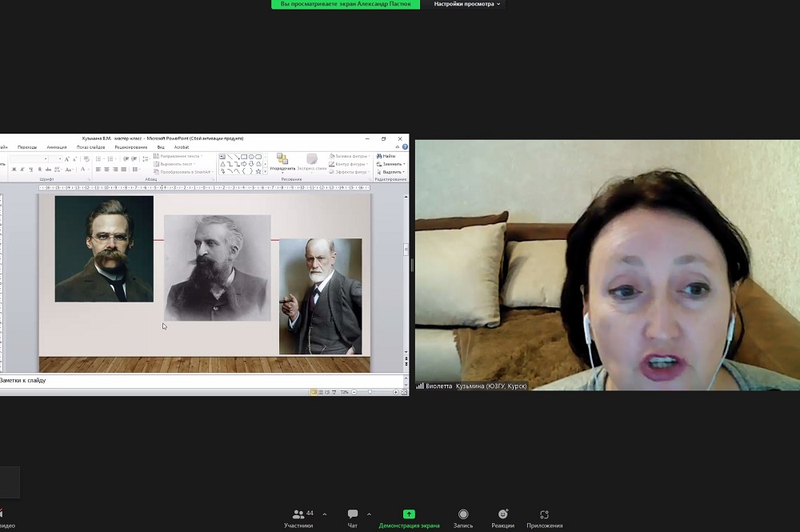
Task: Switch to Normal view in status bar
Action: [x=314, y=392]
